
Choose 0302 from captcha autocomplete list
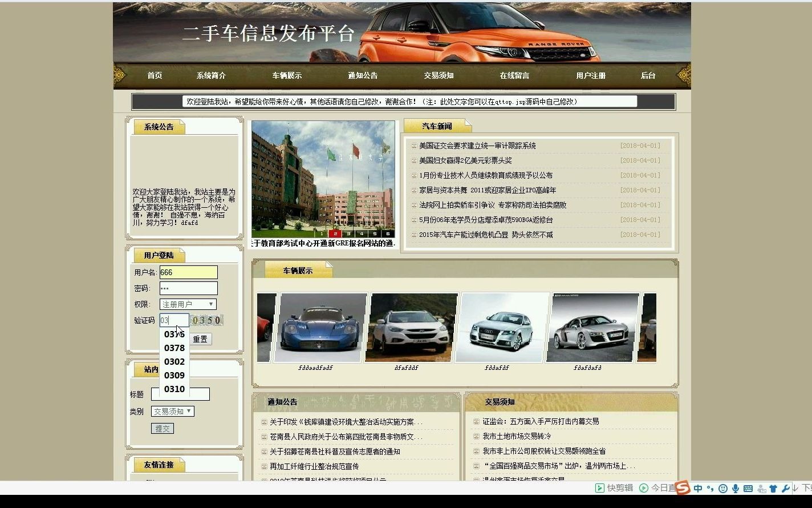174,361
